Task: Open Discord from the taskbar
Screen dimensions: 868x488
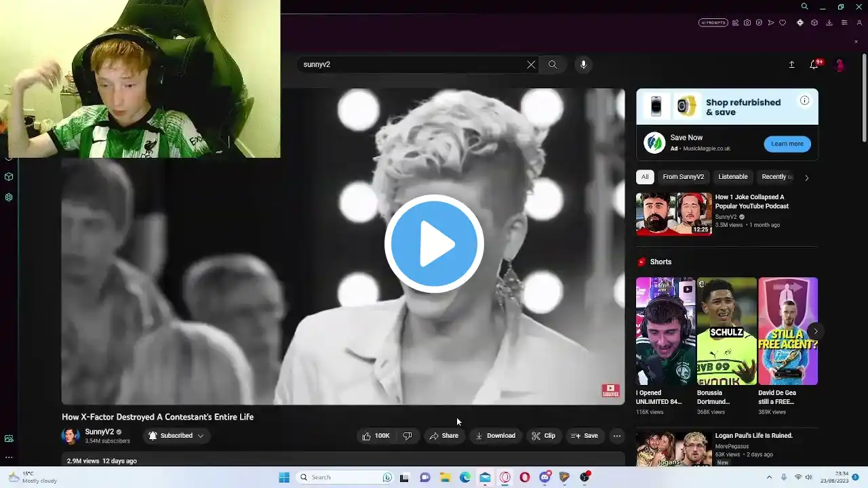Action: click(545, 477)
